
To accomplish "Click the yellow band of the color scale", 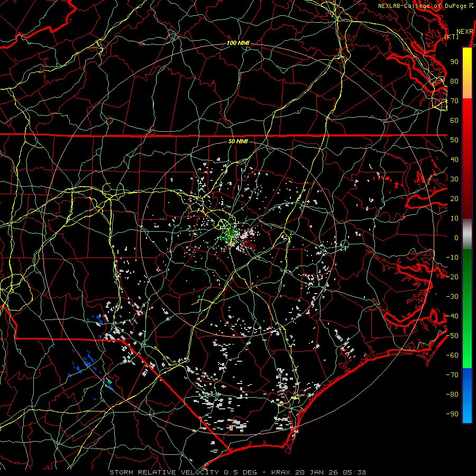I will pyautogui.click(x=467, y=65).
